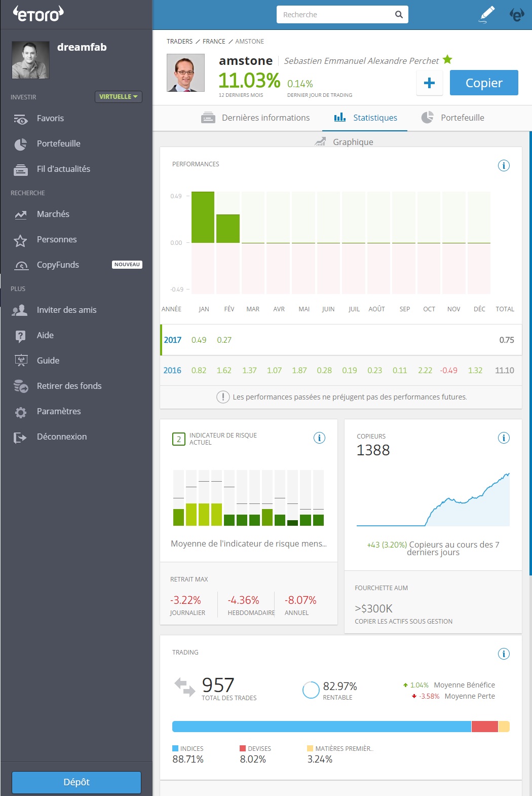Screen dimensions: 532x796
Task: Switch to Portefeuille tab on profile
Action: pyautogui.click(x=453, y=118)
